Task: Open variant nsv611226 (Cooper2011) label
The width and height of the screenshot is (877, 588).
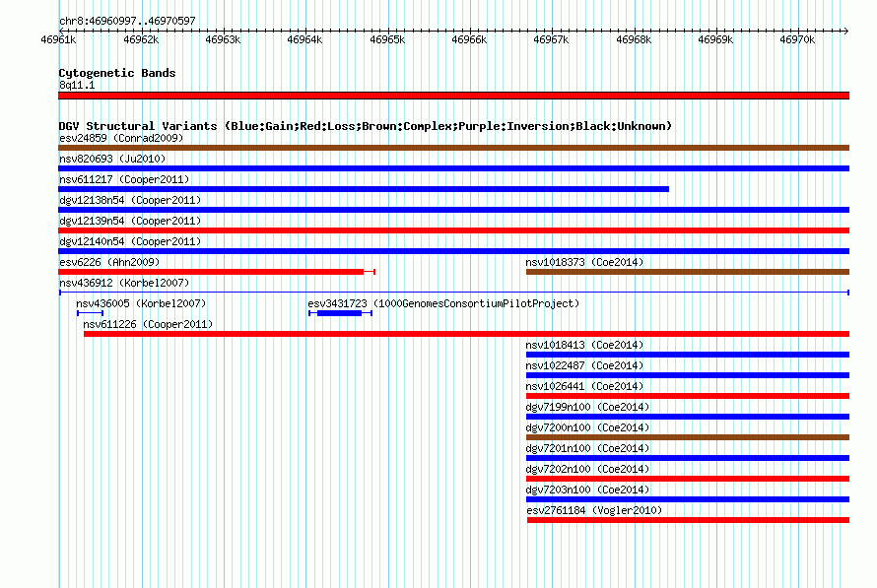Action: pos(148,324)
